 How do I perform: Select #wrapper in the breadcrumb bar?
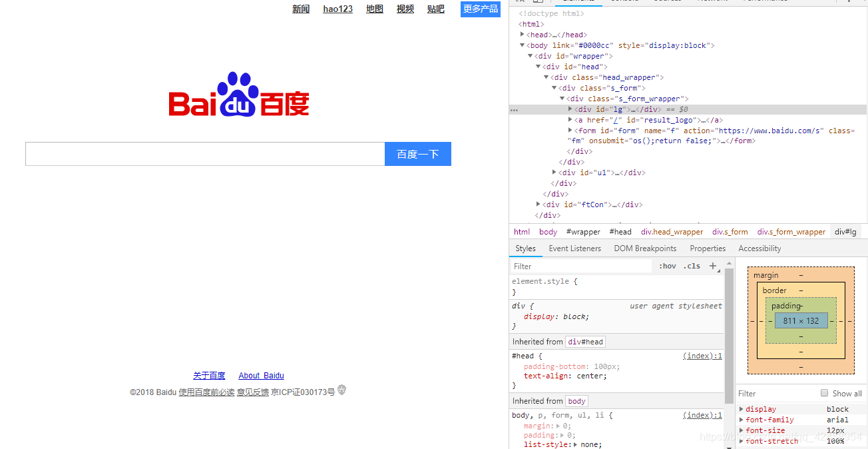click(x=583, y=232)
